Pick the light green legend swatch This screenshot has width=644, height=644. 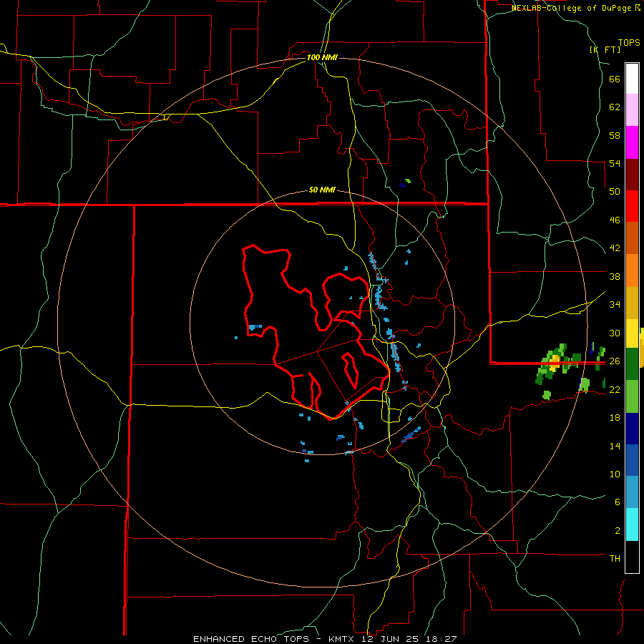point(632,396)
